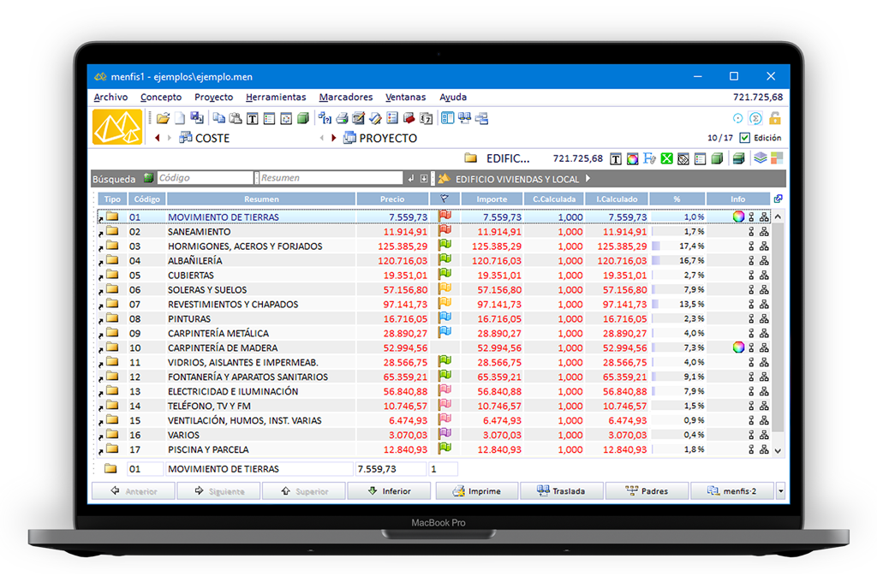
Task: Click the purple flag marker of VARIOS
Action: tap(444, 434)
